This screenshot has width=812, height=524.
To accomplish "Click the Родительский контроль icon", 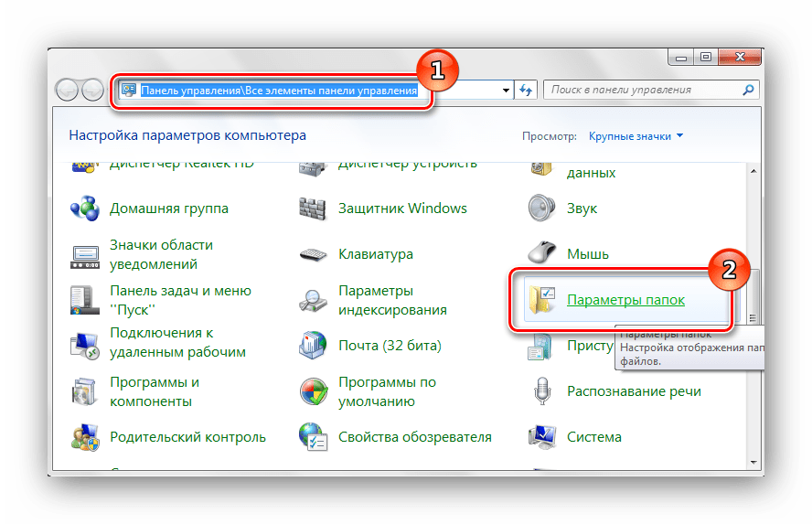I will [x=86, y=437].
